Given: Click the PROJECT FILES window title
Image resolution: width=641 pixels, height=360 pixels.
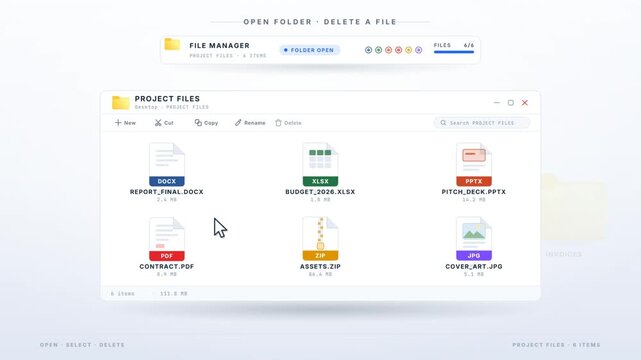Looking at the screenshot, I should point(167,98).
